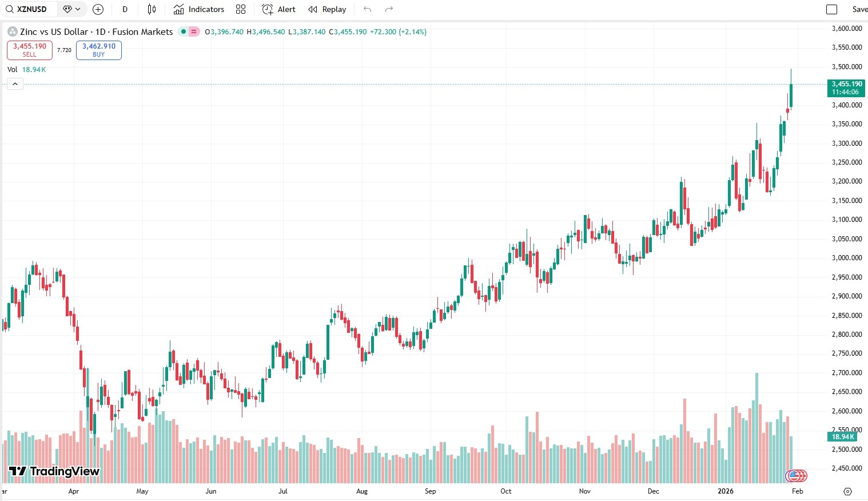The height and width of the screenshot is (501, 868).
Task: Create a new Alert
Action: click(x=278, y=9)
